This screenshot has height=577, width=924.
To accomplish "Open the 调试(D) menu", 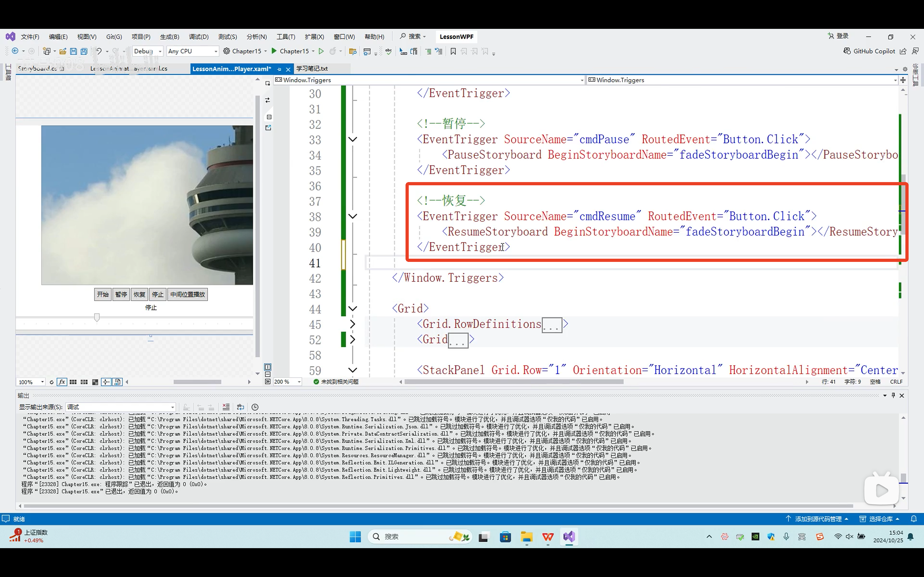I will (x=199, y=37).
